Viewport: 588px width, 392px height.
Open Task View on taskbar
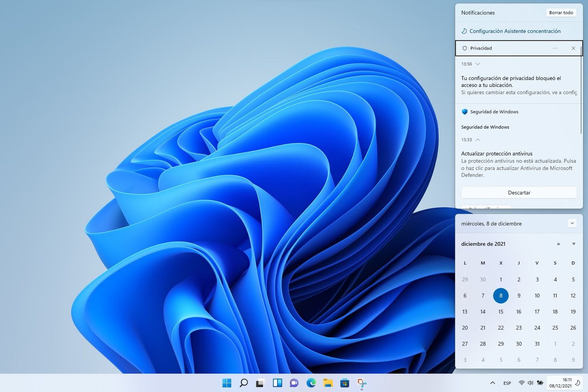[x=260, y=383]
